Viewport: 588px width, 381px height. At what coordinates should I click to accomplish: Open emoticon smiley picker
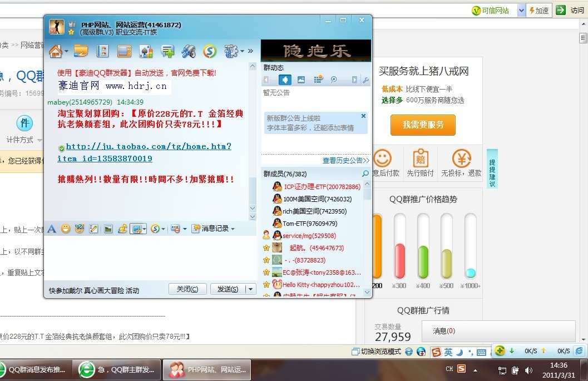click(x=66, y=229)
